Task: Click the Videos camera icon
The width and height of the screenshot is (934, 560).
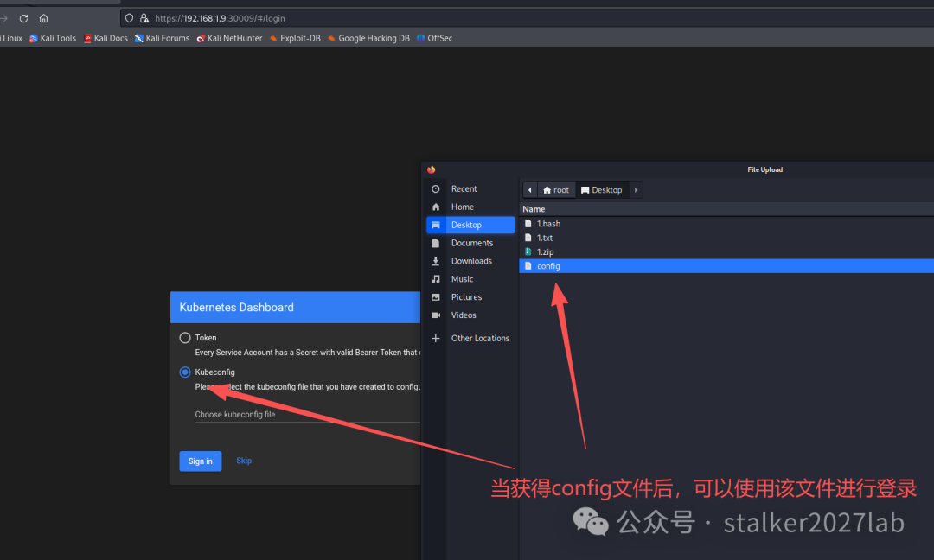Action: click(435, 315)
